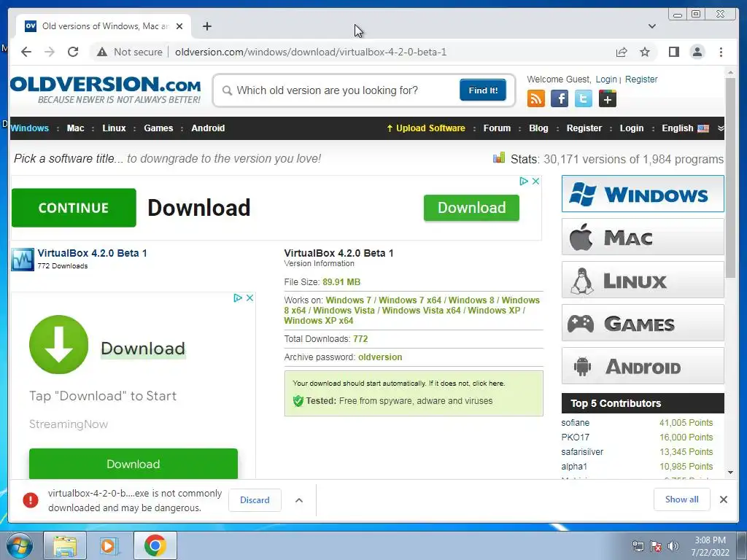The width and height of the screenshot is (747, 560).
Task: Open contributor PKO17's profile
Action: 575,437
